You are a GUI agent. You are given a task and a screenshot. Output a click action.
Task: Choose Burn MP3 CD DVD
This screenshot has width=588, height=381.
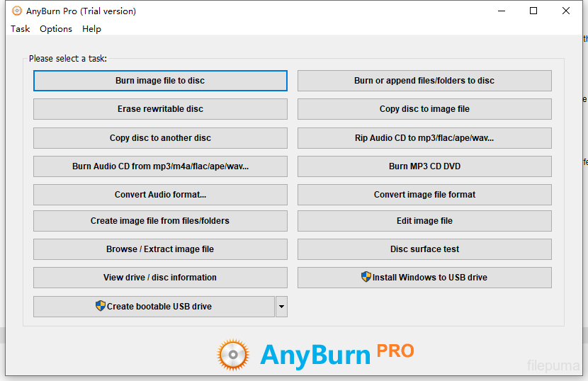(x=424, y=166)
